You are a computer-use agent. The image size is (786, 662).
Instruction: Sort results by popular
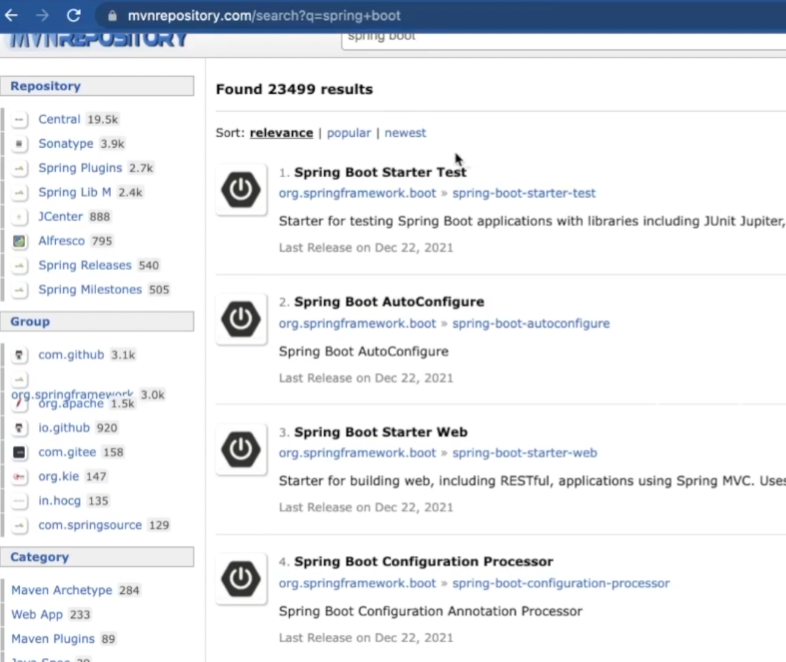coord(349,133)
